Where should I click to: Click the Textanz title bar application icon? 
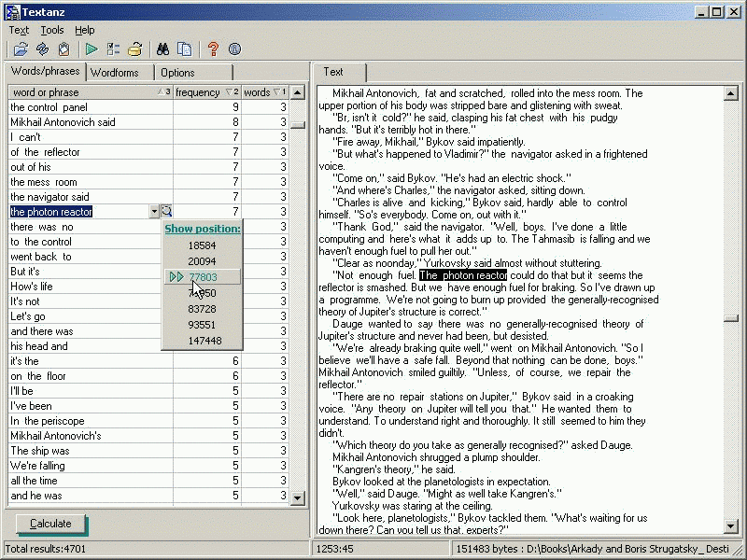[12, 11]
